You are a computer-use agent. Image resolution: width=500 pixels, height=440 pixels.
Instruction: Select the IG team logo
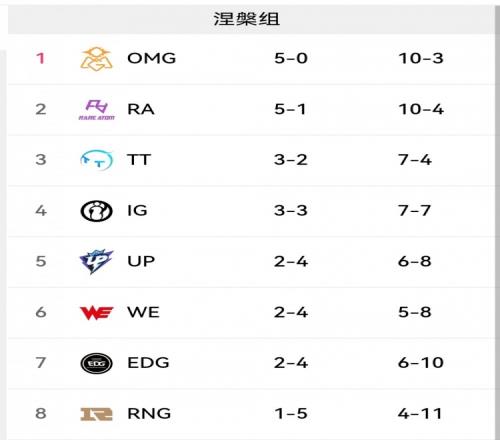coord(96,211)
